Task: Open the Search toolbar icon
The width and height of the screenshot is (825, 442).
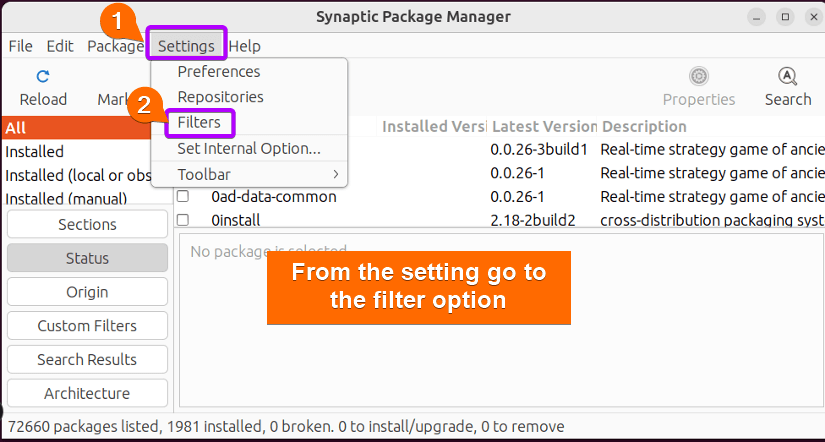Action: pyautogui.click(x=787, y=77)
